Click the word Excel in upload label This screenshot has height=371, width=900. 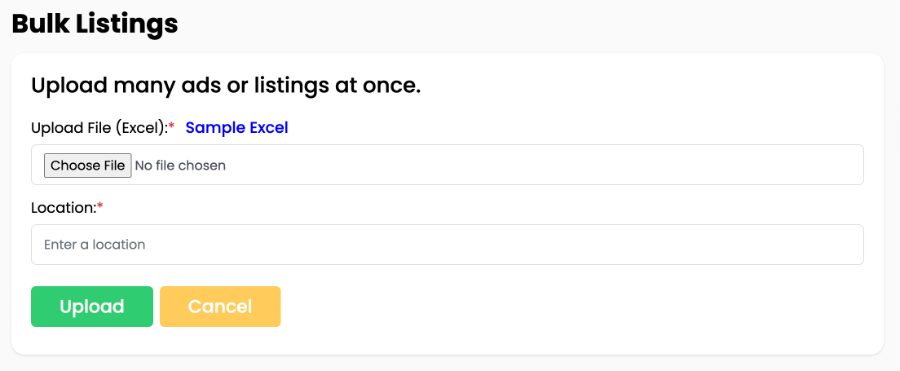(139, 128)
